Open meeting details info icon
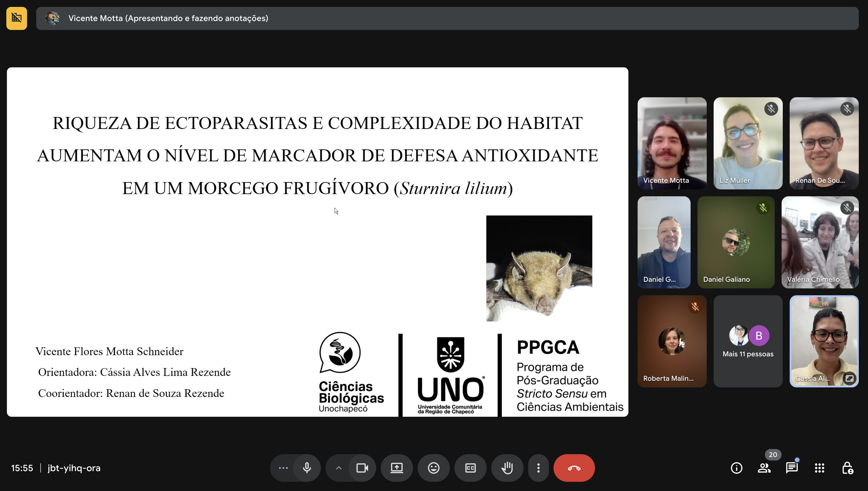Image resolution: width=868 pixels, height=491 pixels. pyautogui.click(x=736, y=468)
